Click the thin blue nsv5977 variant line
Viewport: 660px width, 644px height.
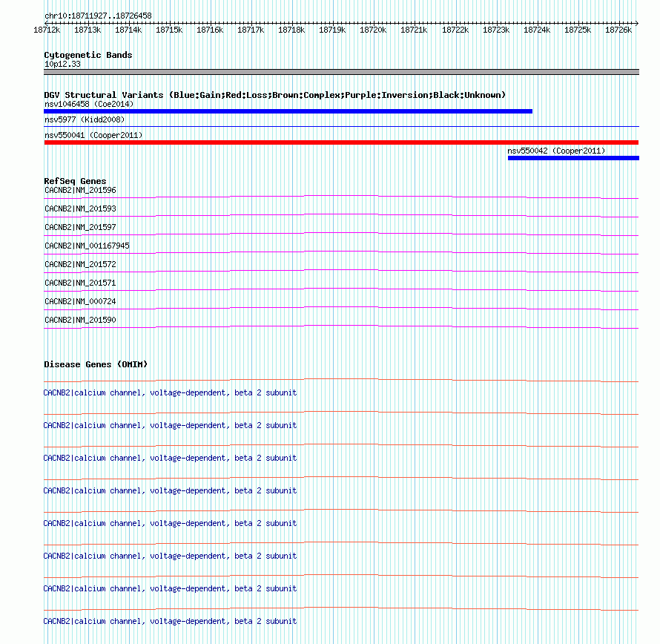[341, 126]
